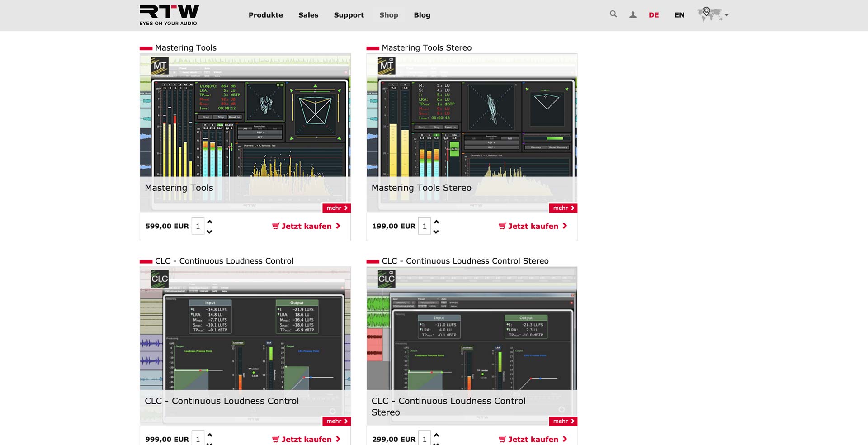Click the 199,00 EUR price

tap(393, 226)
